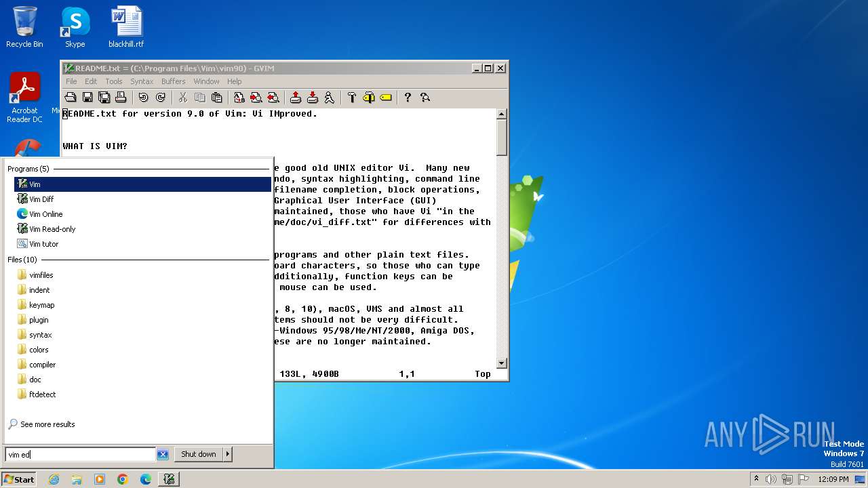Click the Find Next toolbar icon

(256, 98)
